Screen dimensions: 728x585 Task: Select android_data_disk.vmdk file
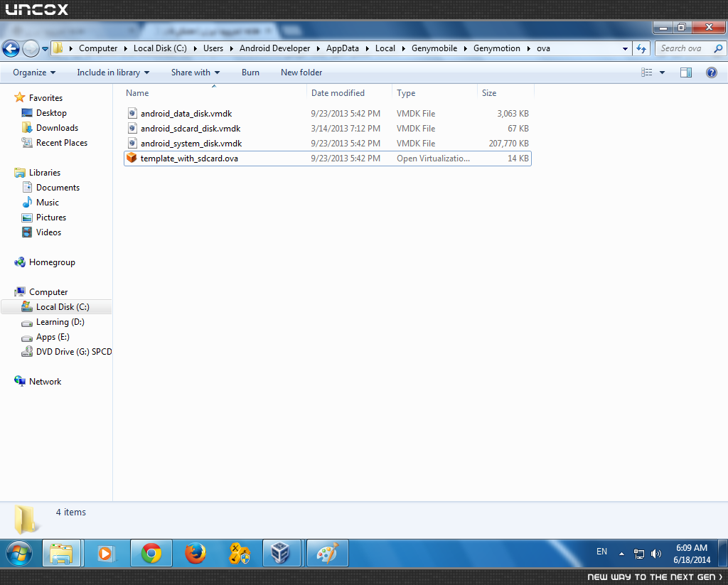[x=327, y=113]
